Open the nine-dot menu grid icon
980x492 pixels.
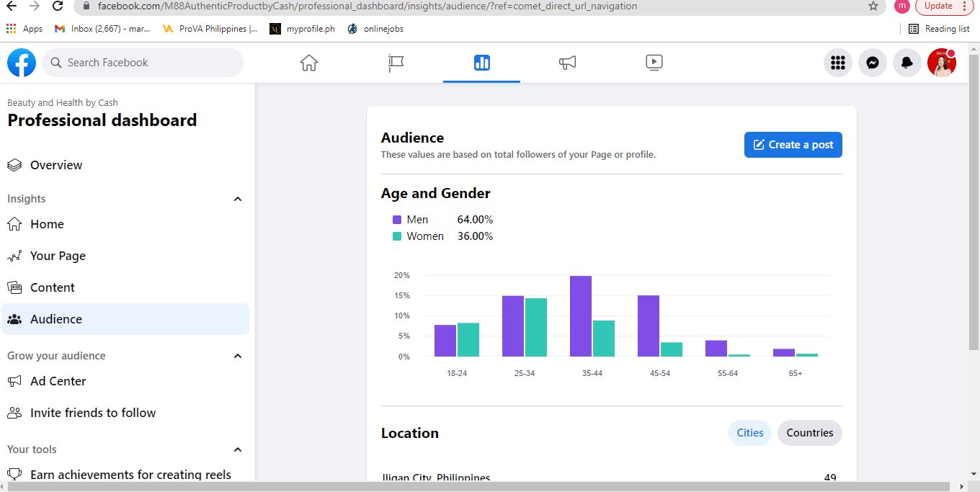[x=837, y=63]
